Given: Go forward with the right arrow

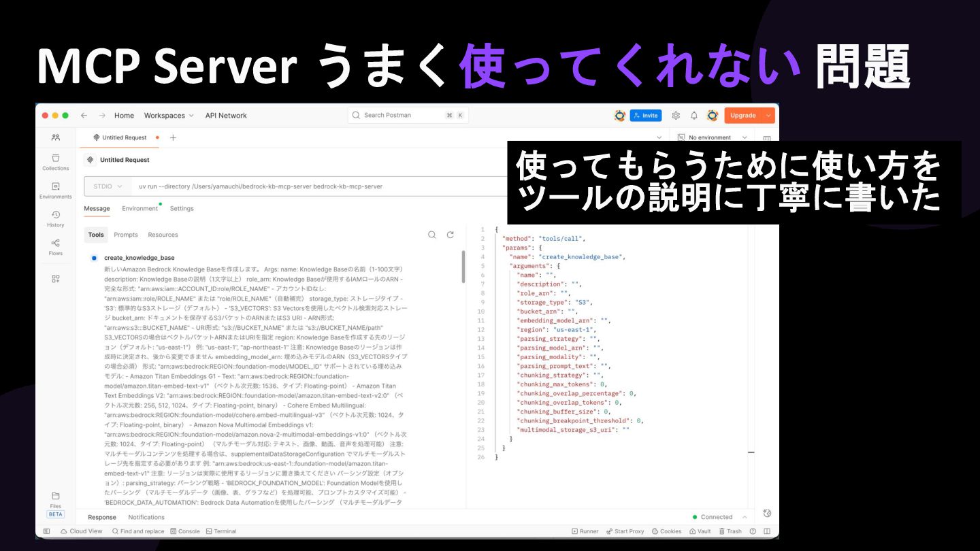Looking at the screenshot, I should (102, 116).
